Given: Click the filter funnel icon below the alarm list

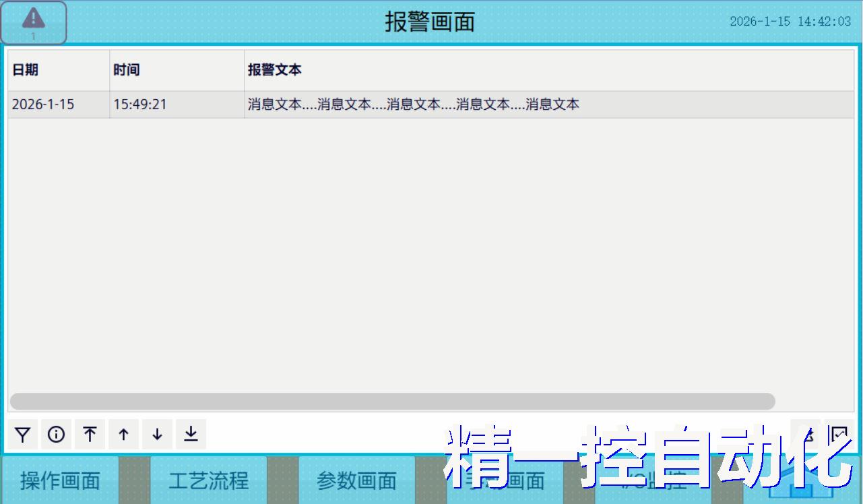Looking at the screenshot, I should [23, 434].
